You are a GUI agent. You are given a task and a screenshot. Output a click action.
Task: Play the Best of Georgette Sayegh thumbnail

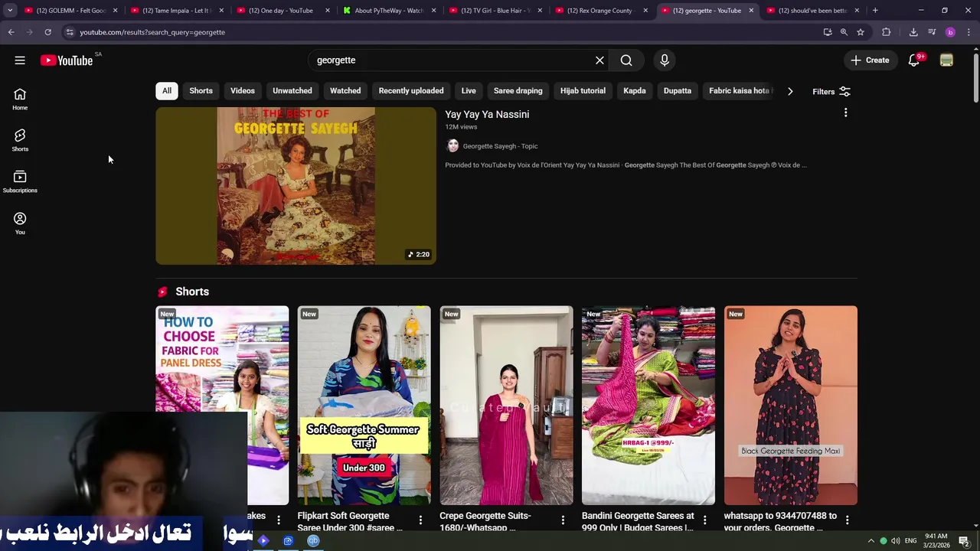click(296, 186)
